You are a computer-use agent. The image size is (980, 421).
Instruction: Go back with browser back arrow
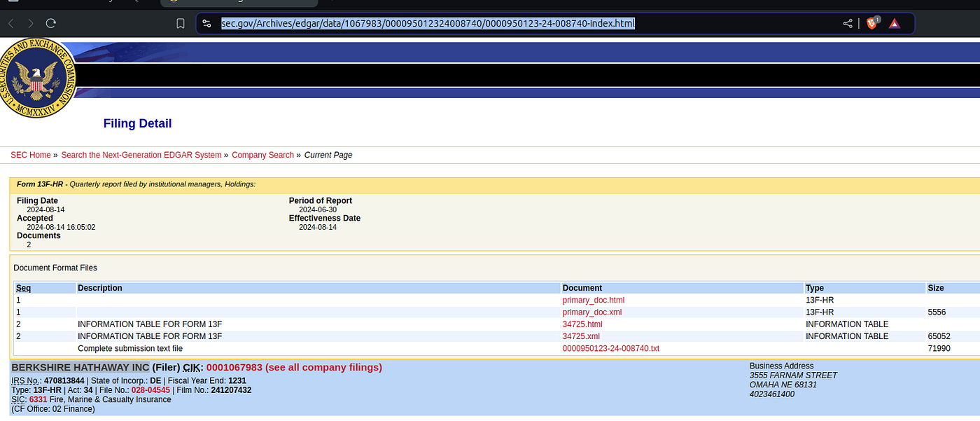10,23
